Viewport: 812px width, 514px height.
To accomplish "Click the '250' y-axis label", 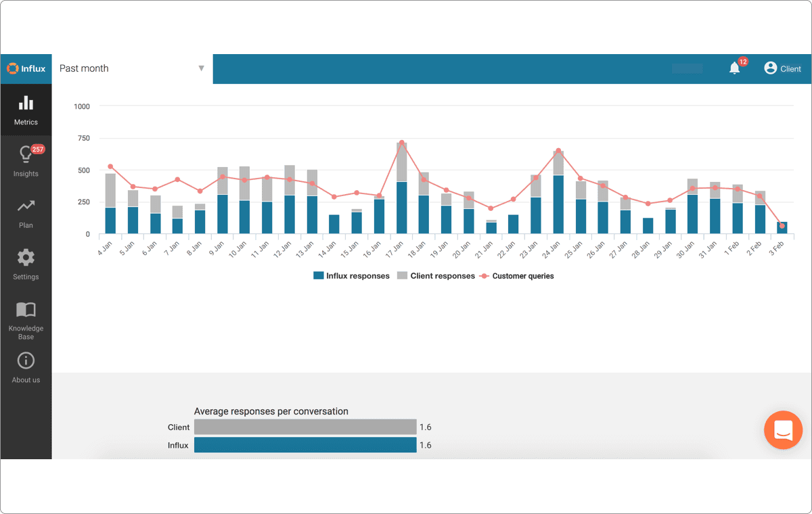I will click(x=83, y=202).
